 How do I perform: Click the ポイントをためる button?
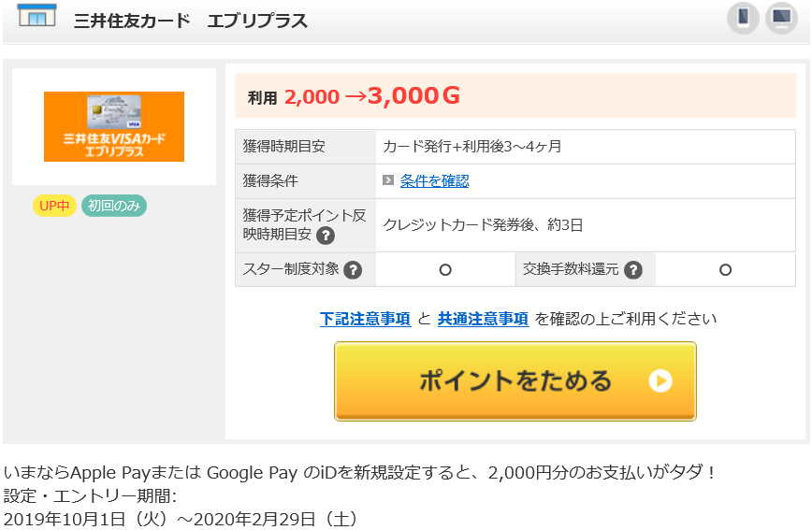tap(515, 381)
